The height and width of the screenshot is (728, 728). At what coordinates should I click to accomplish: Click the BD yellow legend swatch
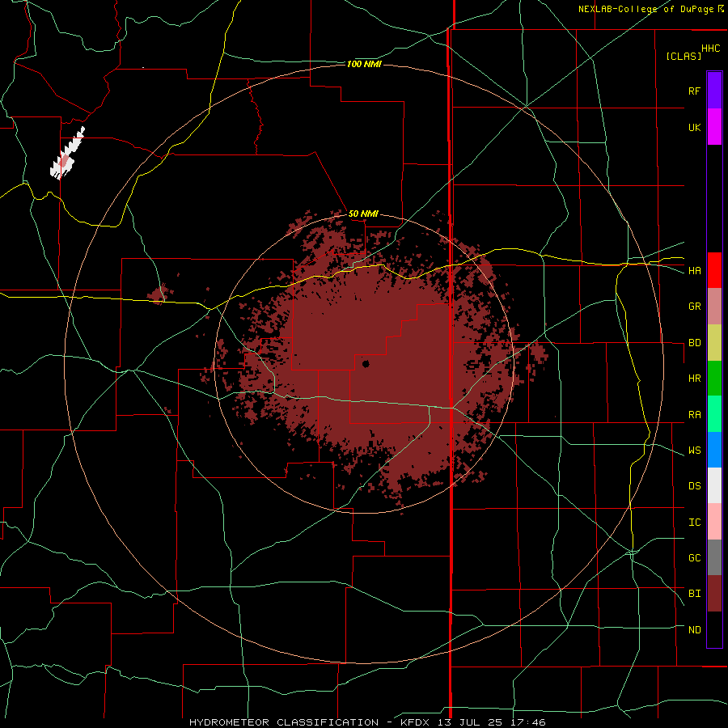coord(714,343)
